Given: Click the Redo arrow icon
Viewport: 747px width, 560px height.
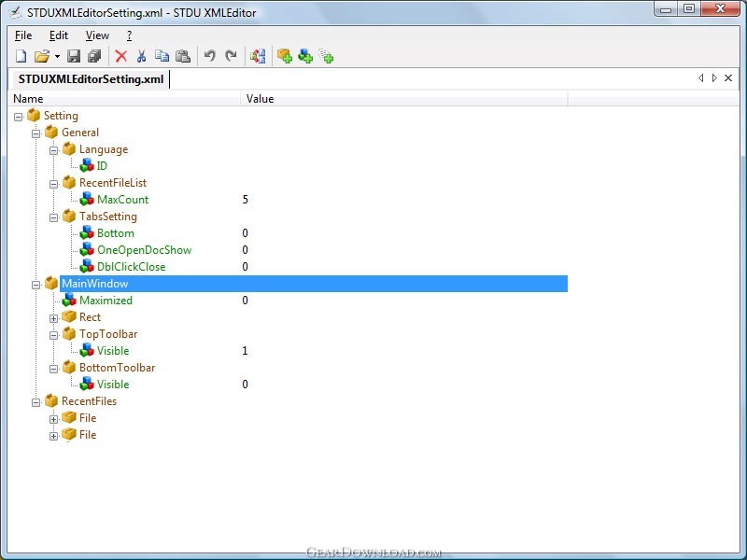Looking at the screenshot, I should [231, 56].
